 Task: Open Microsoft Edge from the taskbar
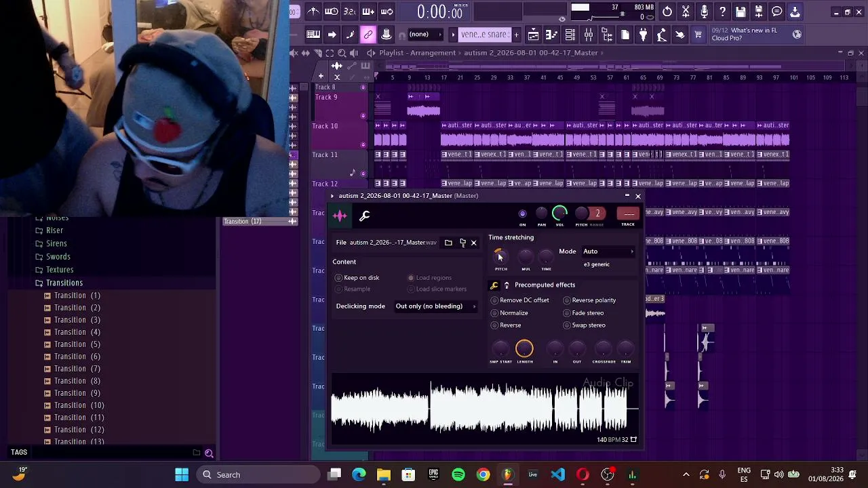[359, 474]
